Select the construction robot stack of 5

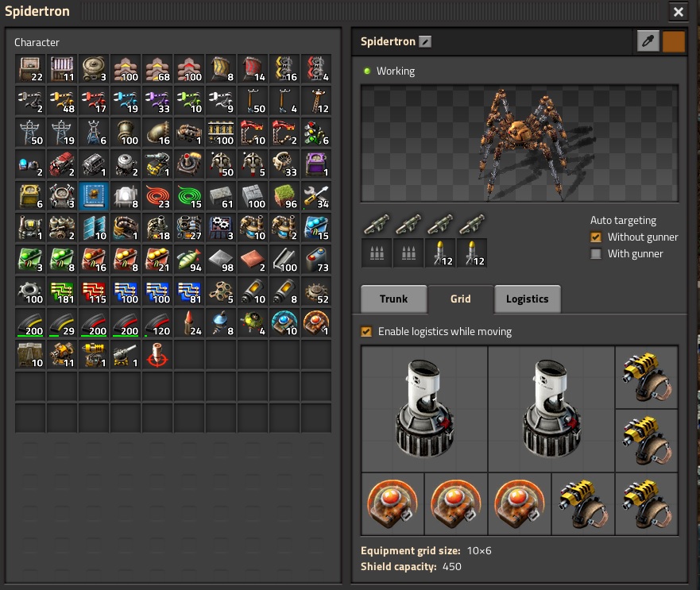(253, 164)
